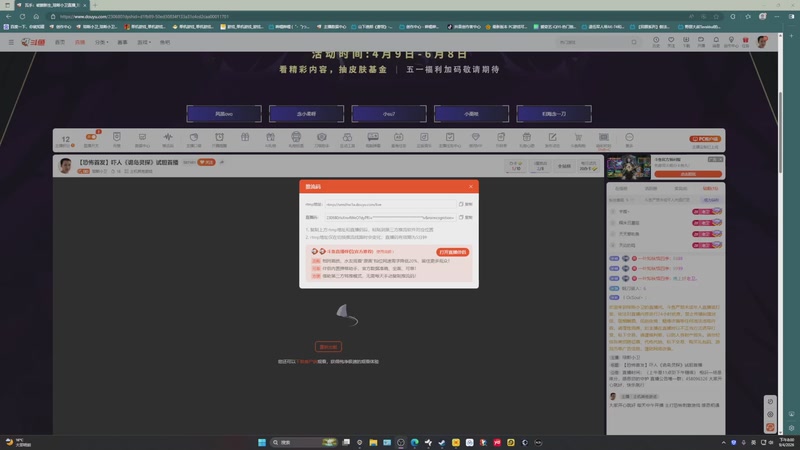Click the number 12 toolbar item
This screenshot has width=800, height=450.
click(65, 139)
